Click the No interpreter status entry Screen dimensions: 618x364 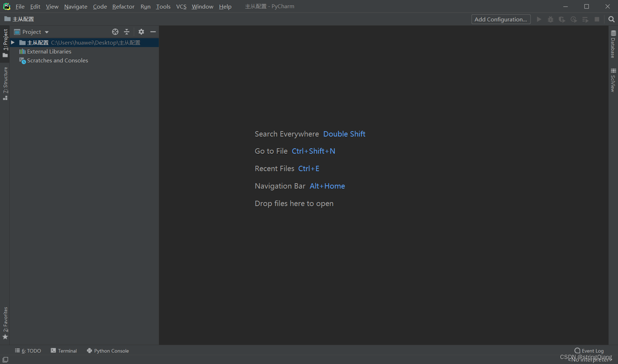click(589, 360)
